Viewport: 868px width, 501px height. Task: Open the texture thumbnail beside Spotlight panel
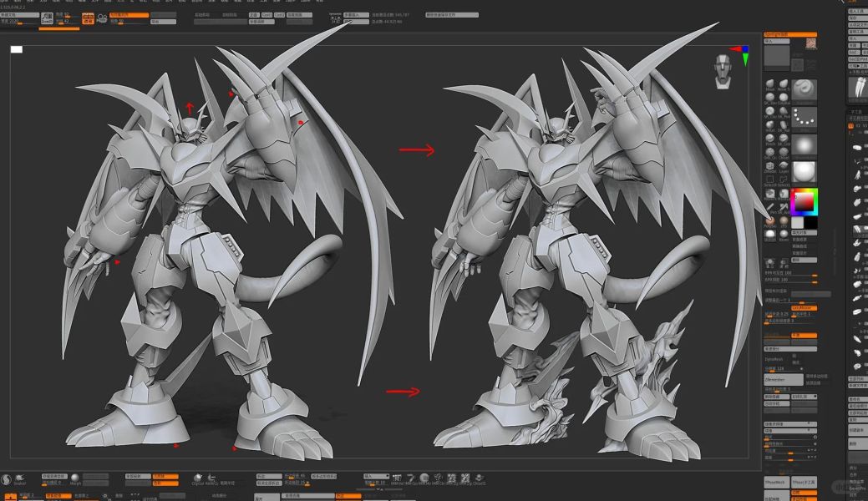pyautogui.click(x=811, y=43)
